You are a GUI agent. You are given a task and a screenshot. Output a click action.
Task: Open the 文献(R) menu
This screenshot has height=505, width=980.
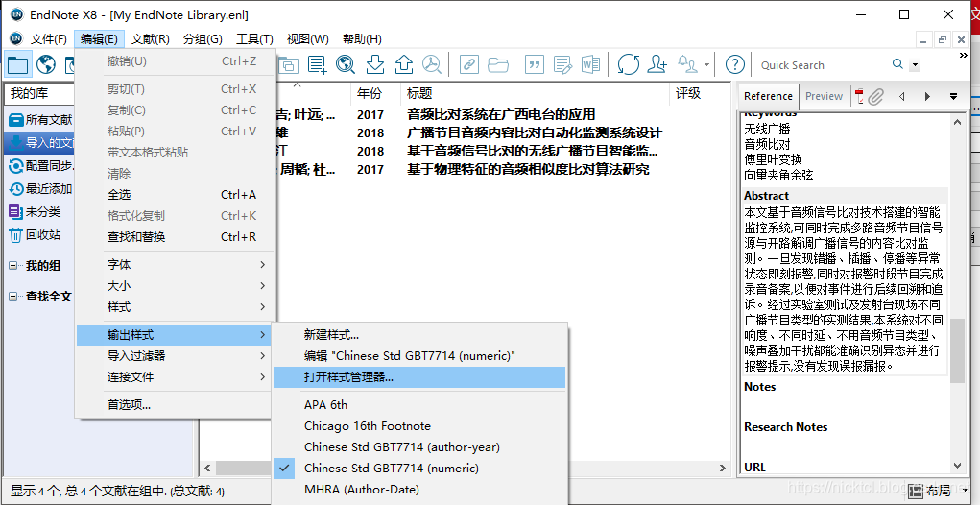(x=151, y=38)
